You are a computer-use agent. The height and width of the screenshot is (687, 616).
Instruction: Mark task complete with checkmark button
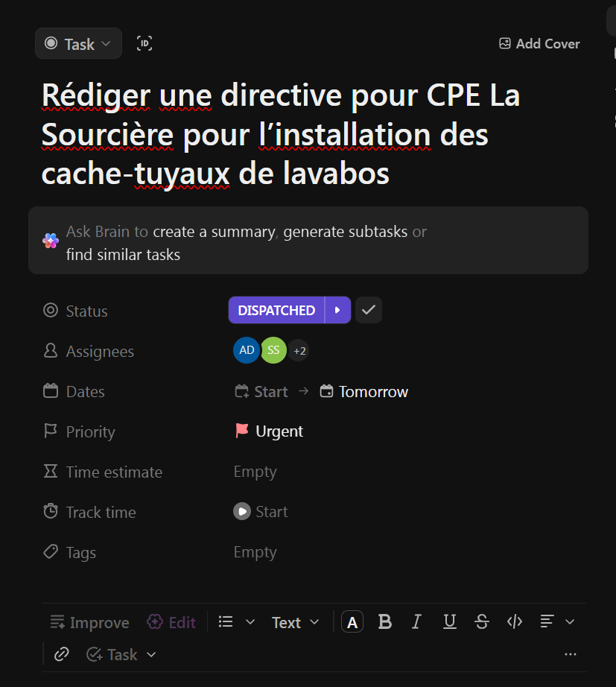369,310
